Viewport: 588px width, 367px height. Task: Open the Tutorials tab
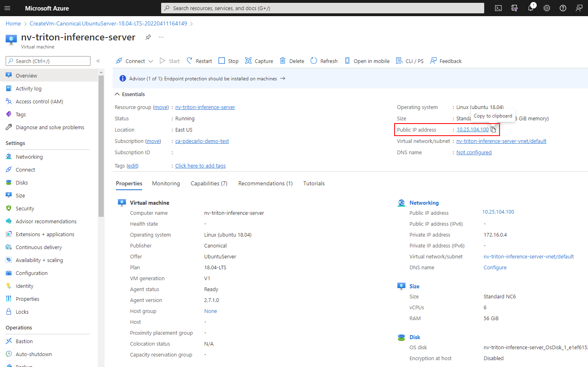314,183
